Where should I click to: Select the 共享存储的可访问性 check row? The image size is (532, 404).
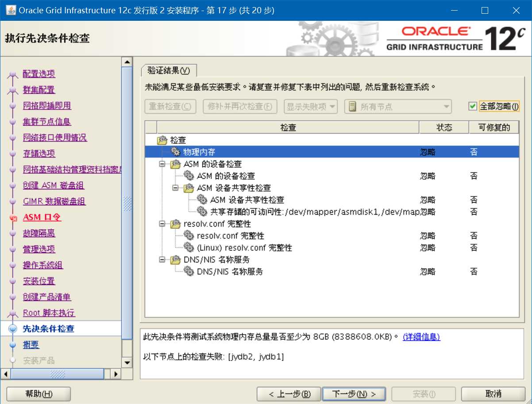click(332, 212)
